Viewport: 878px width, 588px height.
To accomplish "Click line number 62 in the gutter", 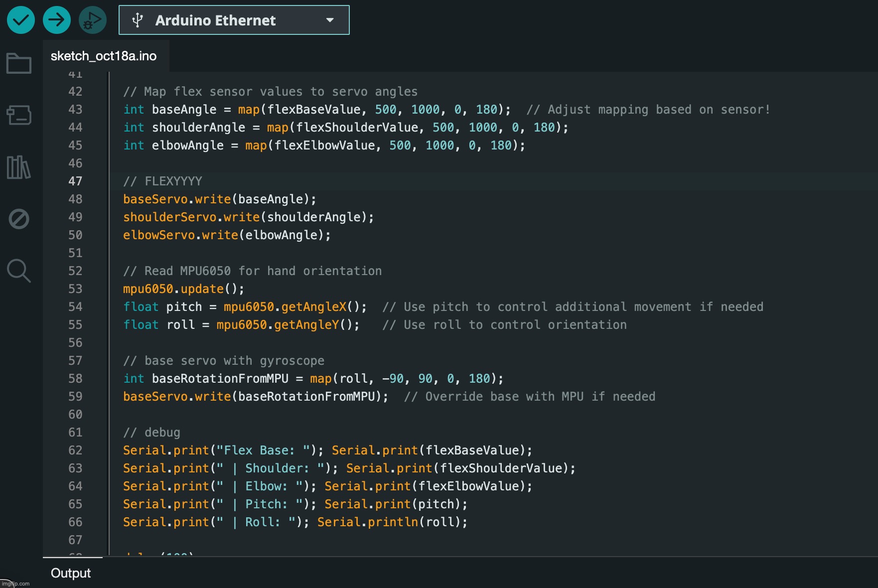I will coord(75,450).
